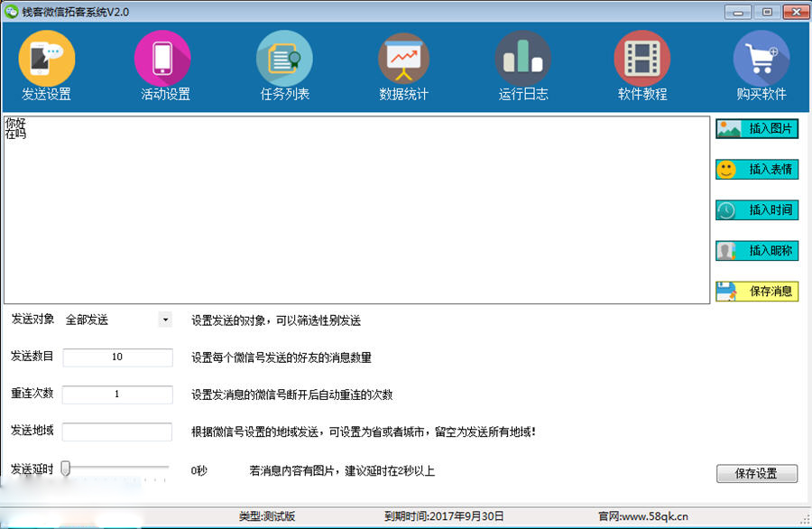The image size is (812, 529).
Task: Click 插入图片 insert picture button
Action: pyautogui.click(x=757, y=128)
